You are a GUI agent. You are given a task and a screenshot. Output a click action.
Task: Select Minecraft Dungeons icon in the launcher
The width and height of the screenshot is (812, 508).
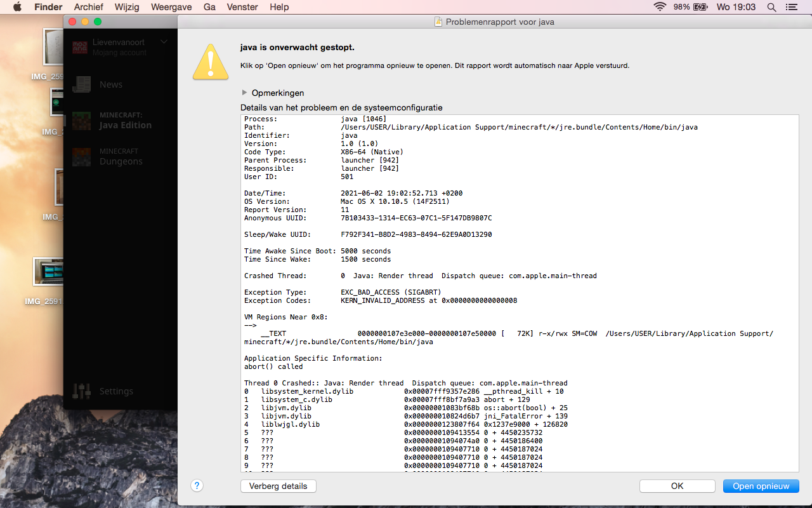[x=82, y=156]
